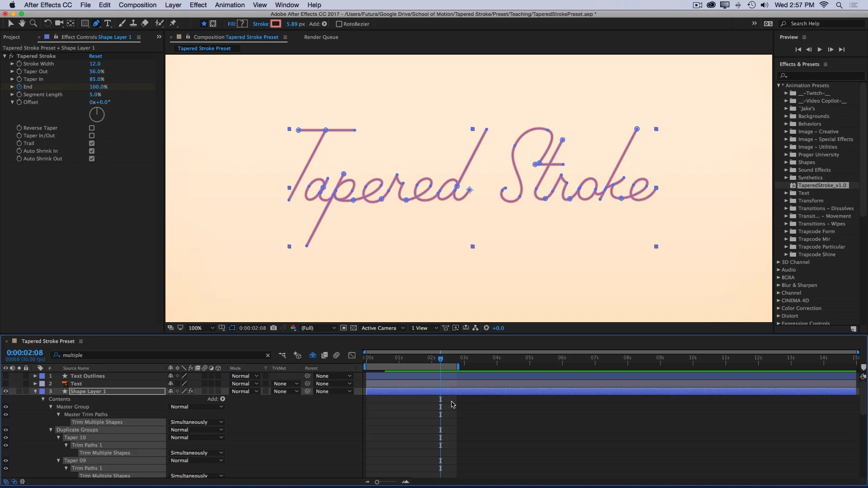This screenshot has width=868, height=488.
Task: Select the Puppet Pin tool
Action: tap(173, 23)
